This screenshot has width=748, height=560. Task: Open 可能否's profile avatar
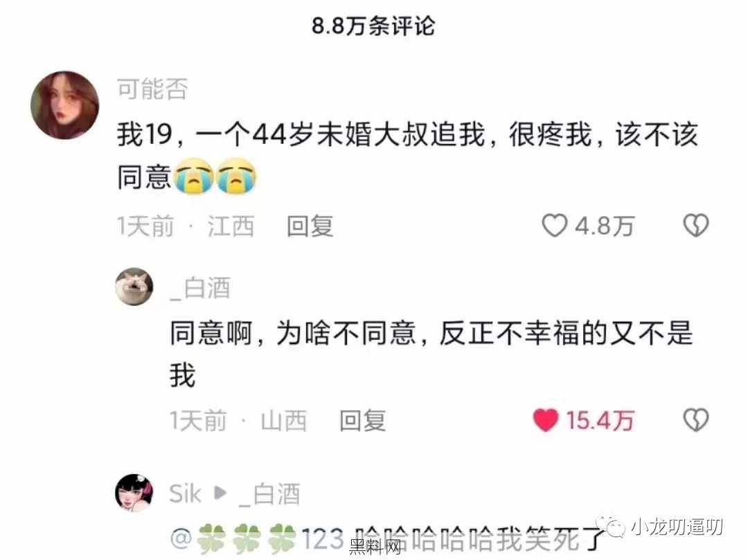(65, 105)
